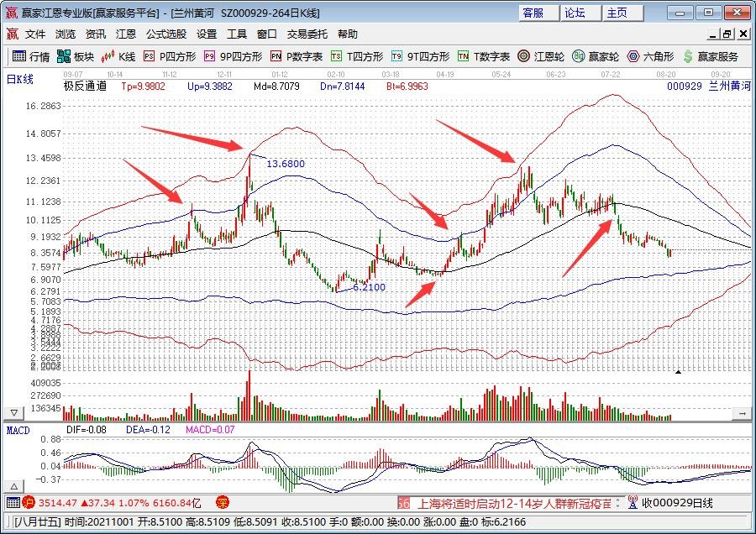Screen dimensions: 756x534
Task: Click the 客服 button in title bar
Action: tap(538, 13)
